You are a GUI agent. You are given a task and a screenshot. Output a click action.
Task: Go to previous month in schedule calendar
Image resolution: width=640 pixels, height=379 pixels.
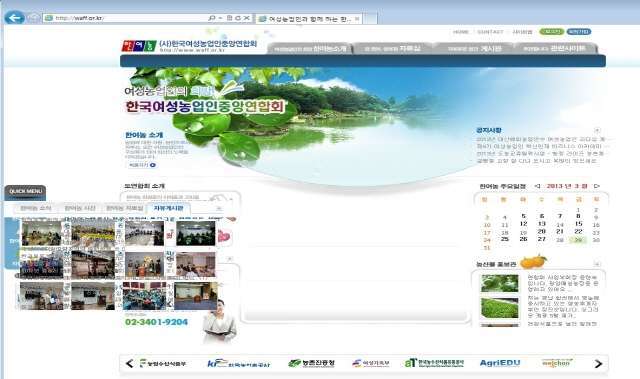tap(537, 186)
